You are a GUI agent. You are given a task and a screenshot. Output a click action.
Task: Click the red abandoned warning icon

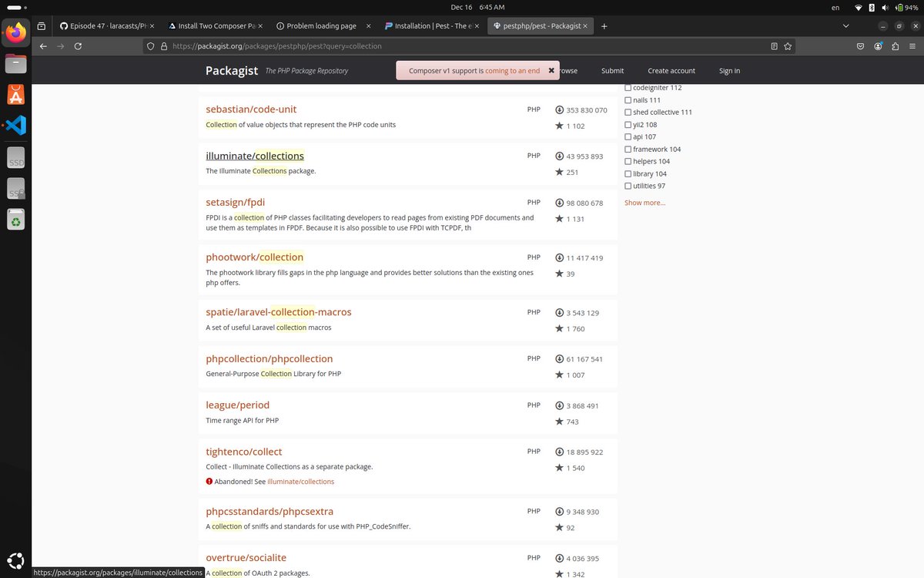209,482
